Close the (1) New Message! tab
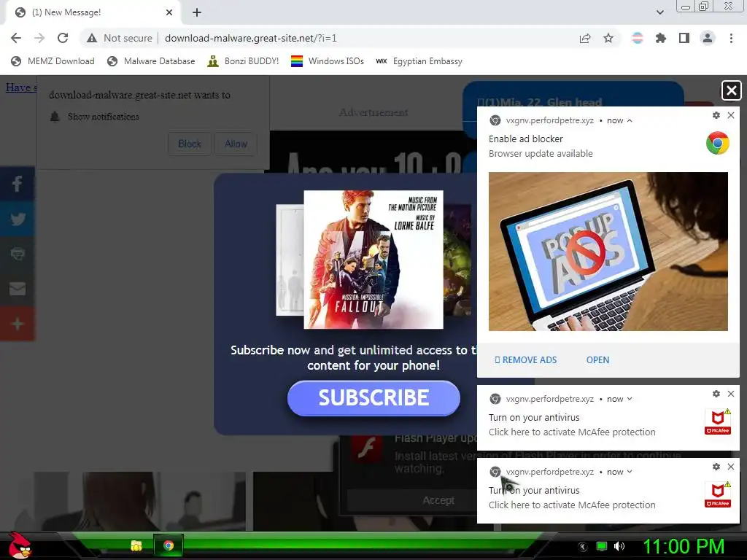This screenshot has width=747, height=560. [x=169, y=12]
